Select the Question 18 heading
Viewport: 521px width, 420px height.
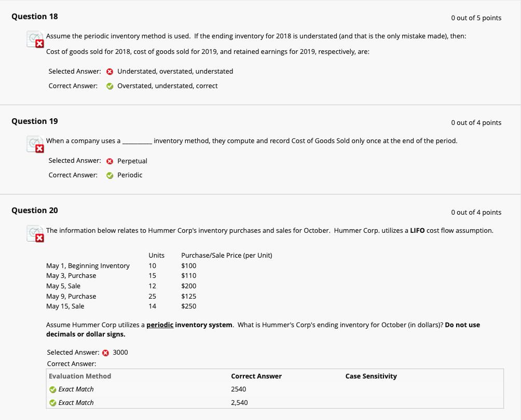coord(35,17)
